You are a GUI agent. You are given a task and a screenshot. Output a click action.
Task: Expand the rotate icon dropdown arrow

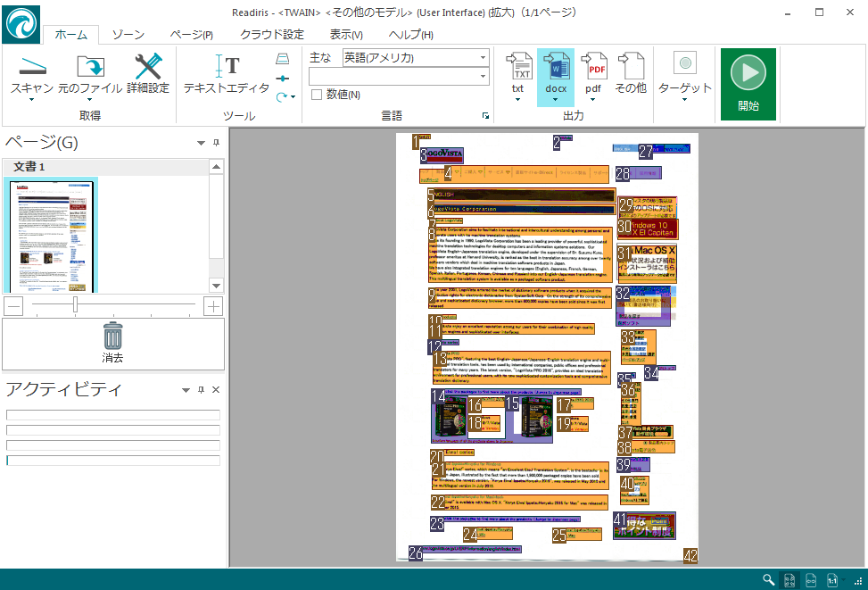(x=293, y=97)
